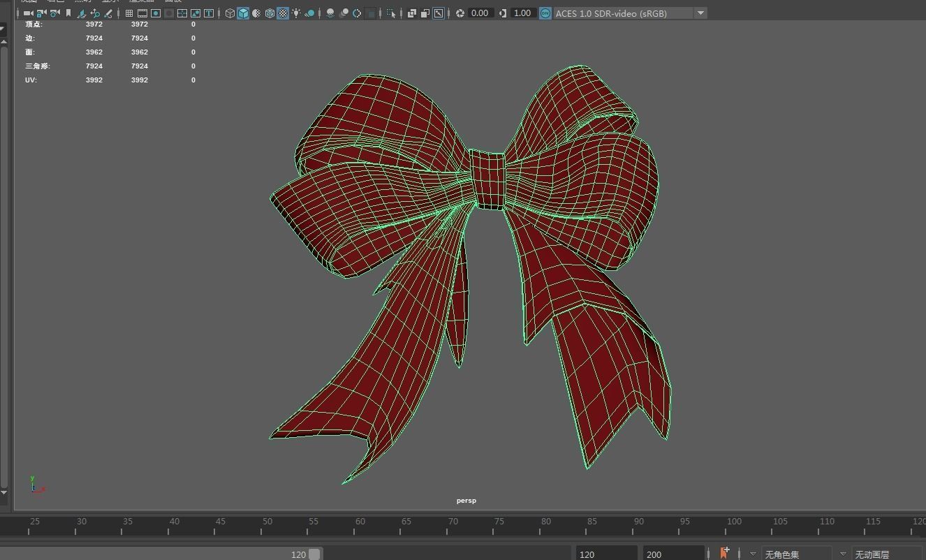This screenshot has width=926, height=560.
Task: Click the camera Bookmarks icon
Action: point(68,13)
